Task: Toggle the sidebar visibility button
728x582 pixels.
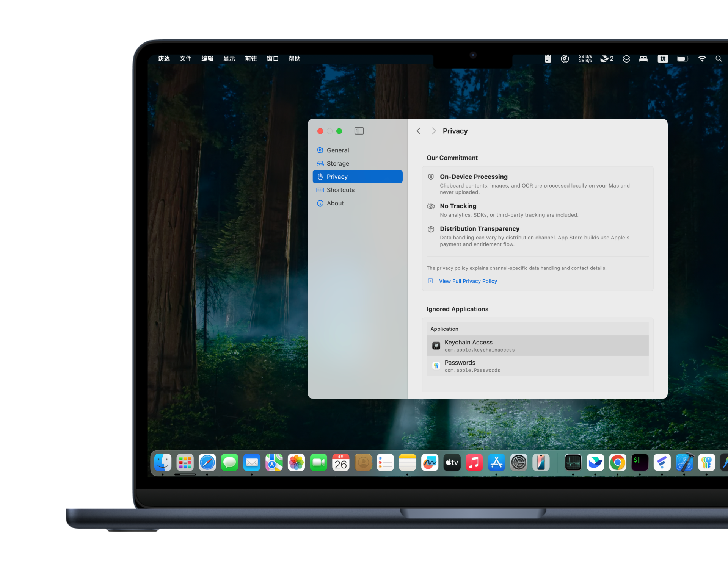Action: 359,131
